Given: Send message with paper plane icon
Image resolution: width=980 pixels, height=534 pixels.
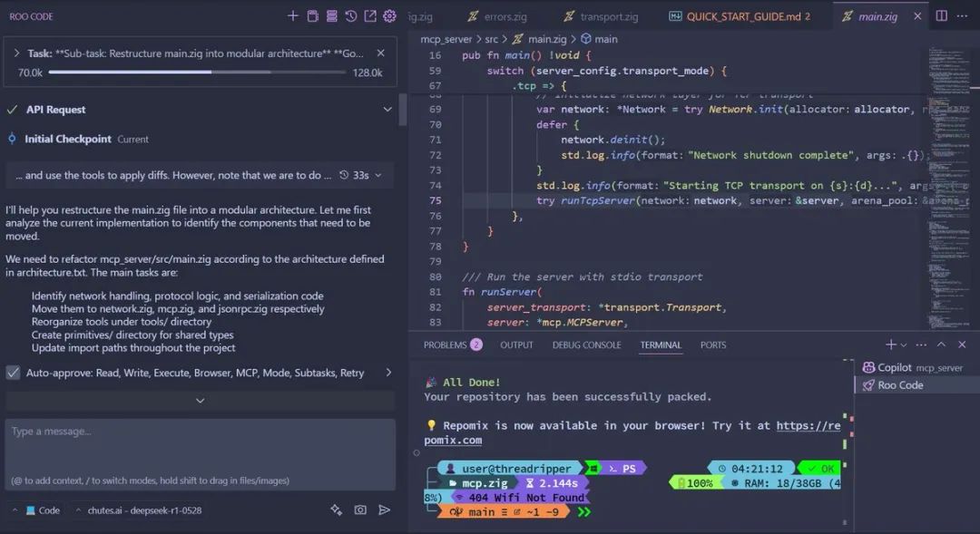Looking at the screenshot, I should [x=385, y=510].
